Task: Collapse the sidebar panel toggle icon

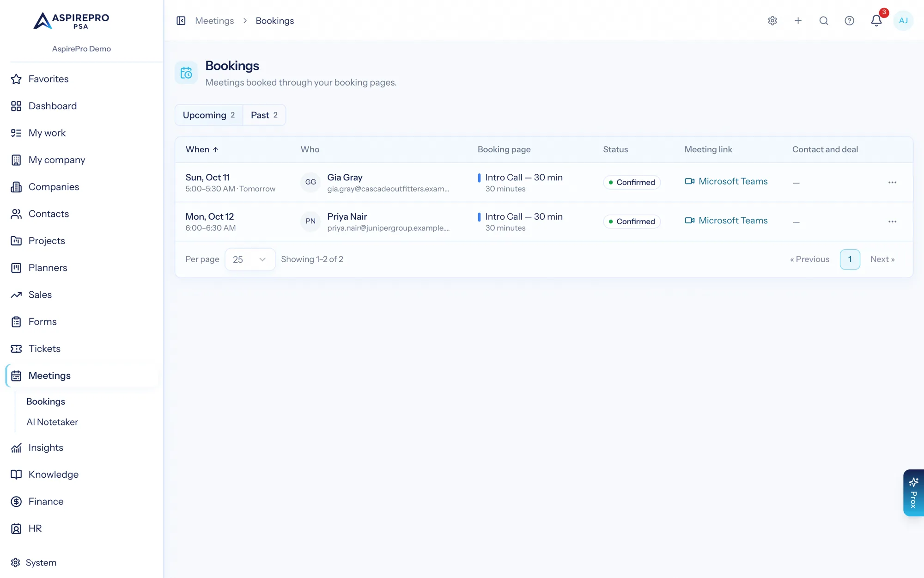Action: 181,21
